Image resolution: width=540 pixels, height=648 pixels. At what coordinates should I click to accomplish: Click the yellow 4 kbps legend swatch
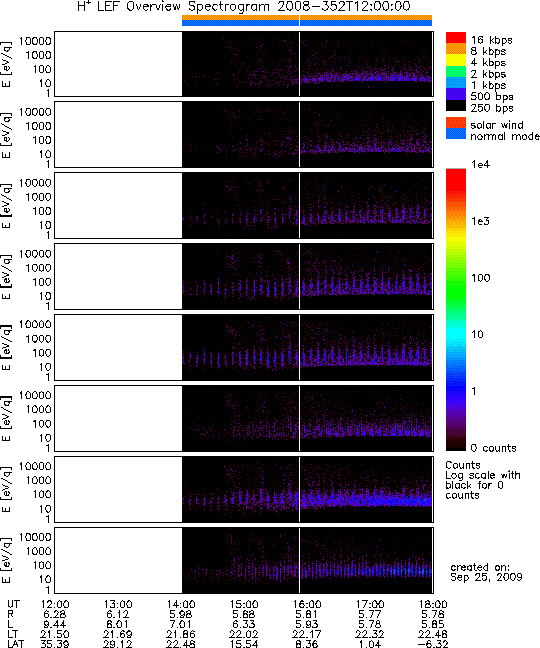coord(456,60)
